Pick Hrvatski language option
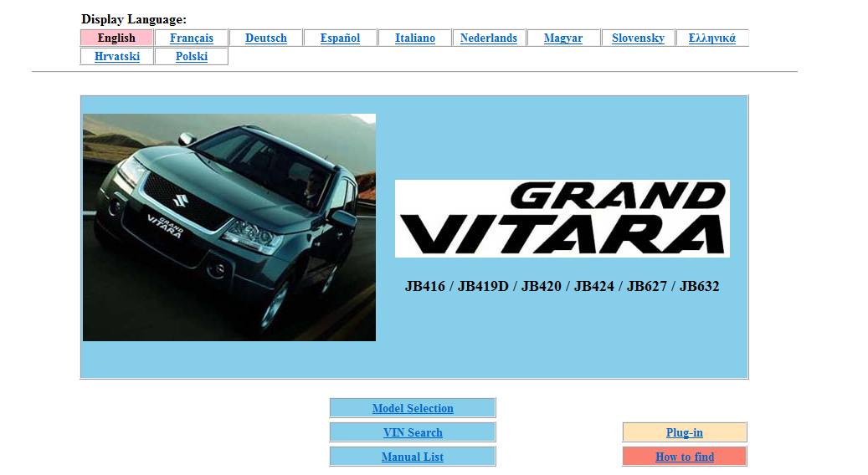This screenshot has width=868, height=475. point(117,56)
